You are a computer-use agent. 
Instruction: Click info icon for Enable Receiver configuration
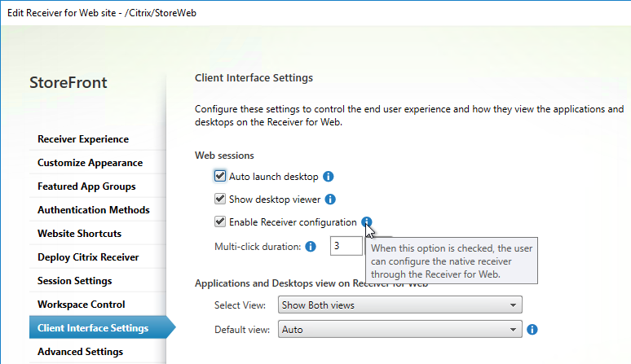click(x=367, y=221)
